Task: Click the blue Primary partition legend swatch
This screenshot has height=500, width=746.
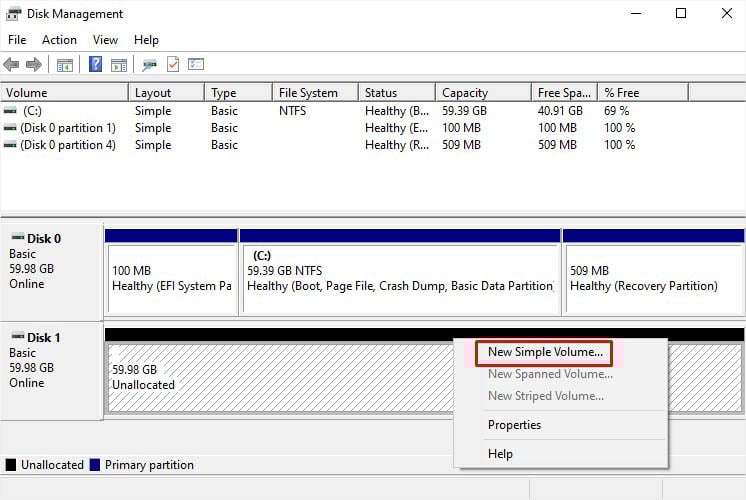Action: tap(95, 465)
